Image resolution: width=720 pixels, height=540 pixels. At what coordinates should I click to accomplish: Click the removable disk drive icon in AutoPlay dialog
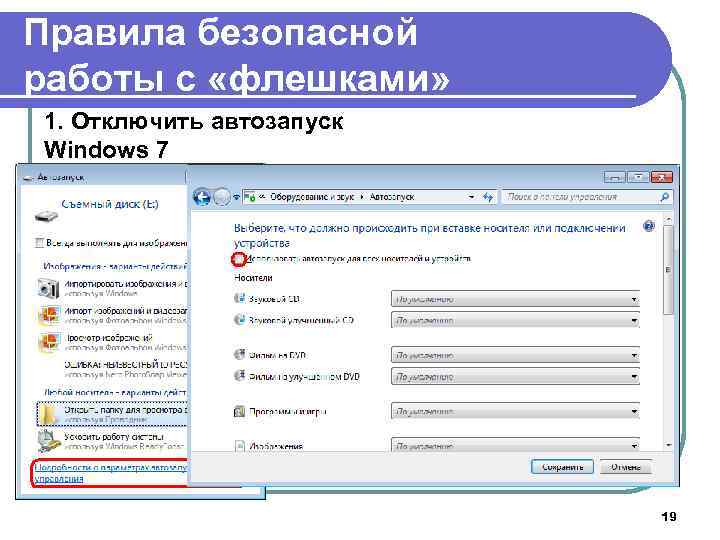(46, 215)
